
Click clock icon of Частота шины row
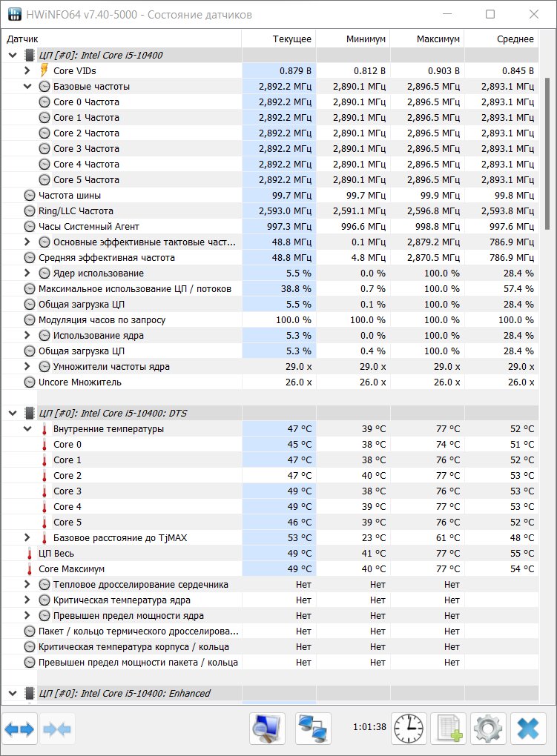point(30,195)
